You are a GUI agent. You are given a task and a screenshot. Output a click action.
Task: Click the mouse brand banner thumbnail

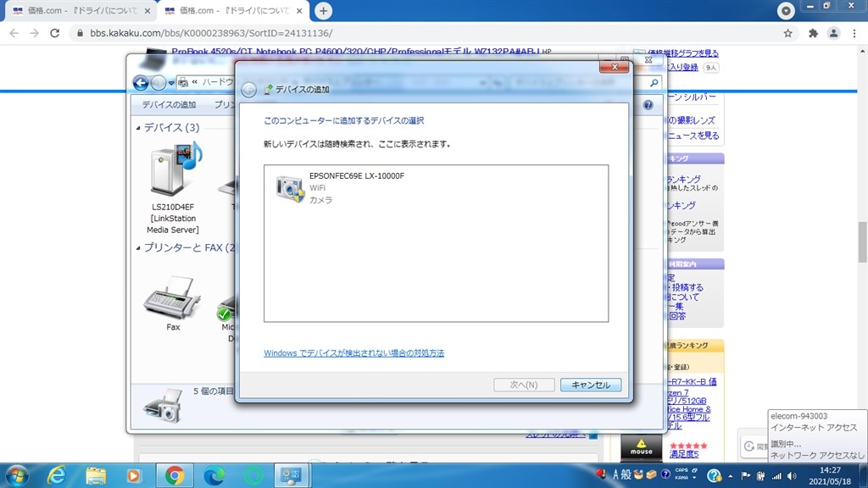pos(641,448)
